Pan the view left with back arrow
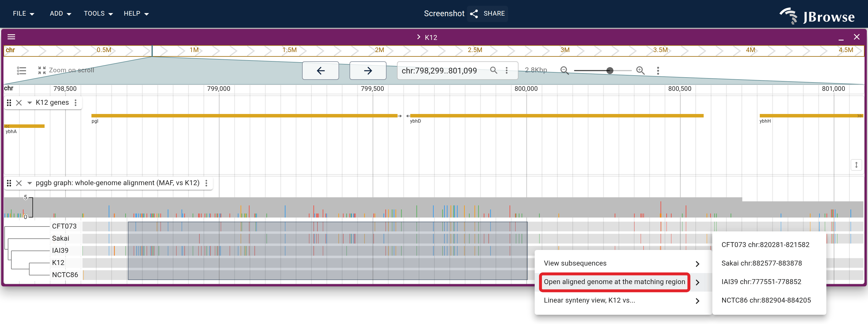868x324 pixels. coord(321,70)
